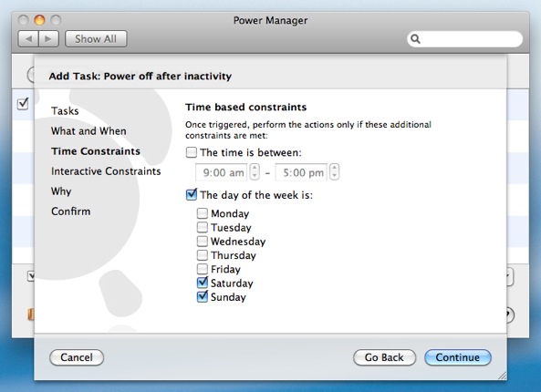Click the 'Time based constraints' heading

[245, 108]
